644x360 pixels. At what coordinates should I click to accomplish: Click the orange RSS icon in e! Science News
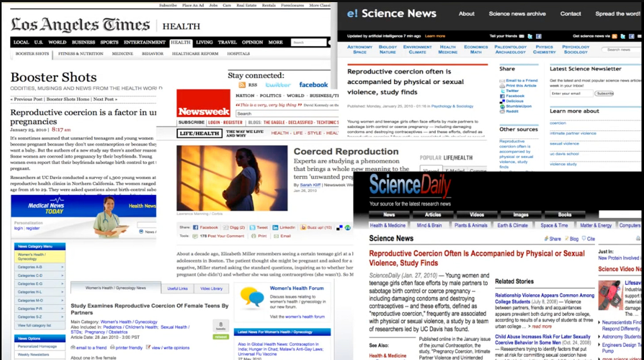(614, 36)
